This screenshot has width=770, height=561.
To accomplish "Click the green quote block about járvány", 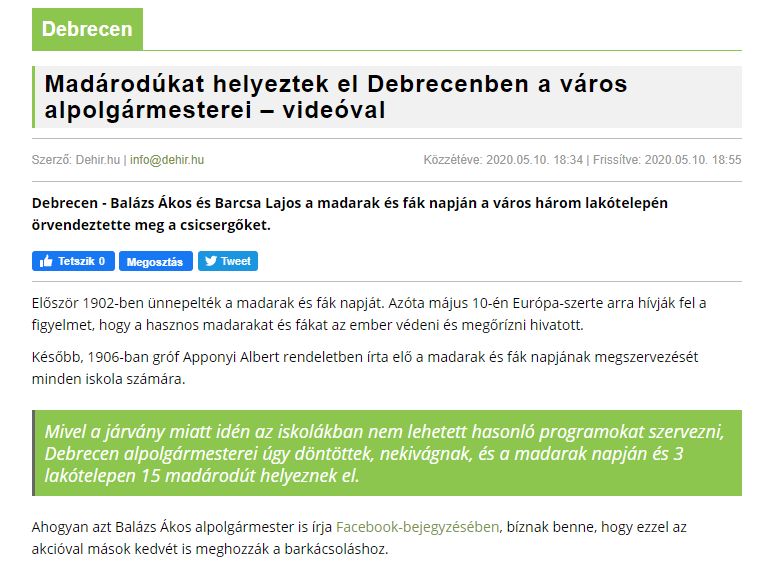I will 387,453.
